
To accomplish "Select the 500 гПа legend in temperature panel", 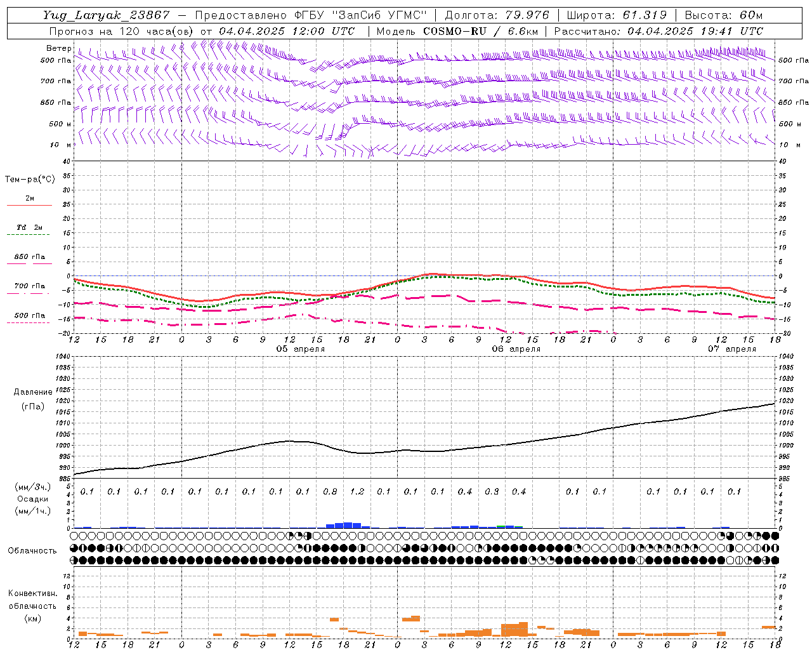I will pyautogui.click(x=29, y=315).
